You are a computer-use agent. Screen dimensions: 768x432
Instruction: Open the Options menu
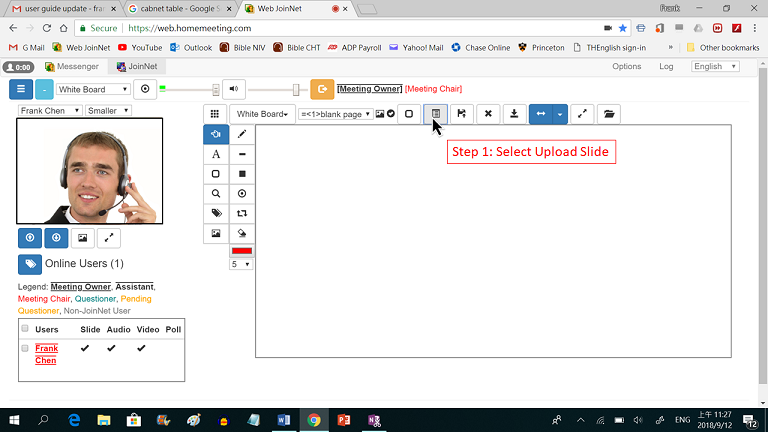click(627, 67)
